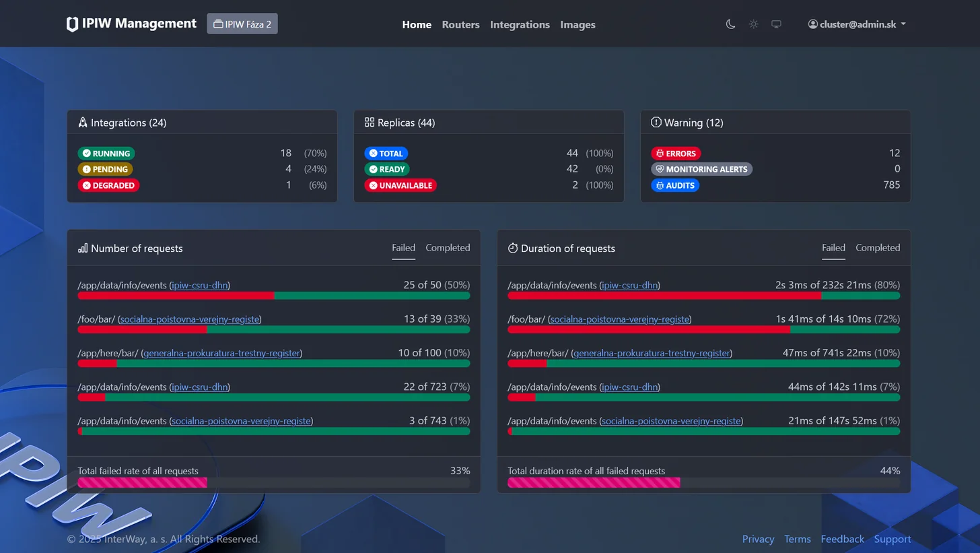Click the MONITORING ALERTS badge
The image size is (980, 553).
[x=702, y=169]
